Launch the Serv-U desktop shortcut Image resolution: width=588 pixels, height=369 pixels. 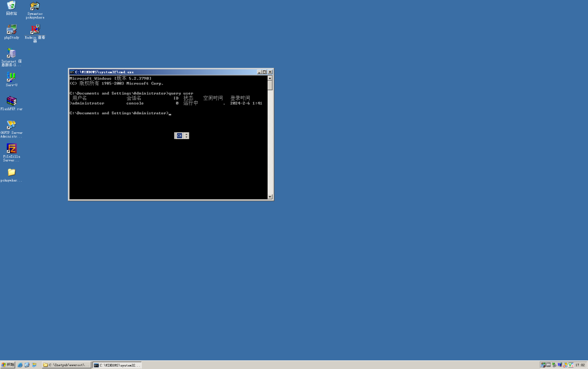(11, 77)
